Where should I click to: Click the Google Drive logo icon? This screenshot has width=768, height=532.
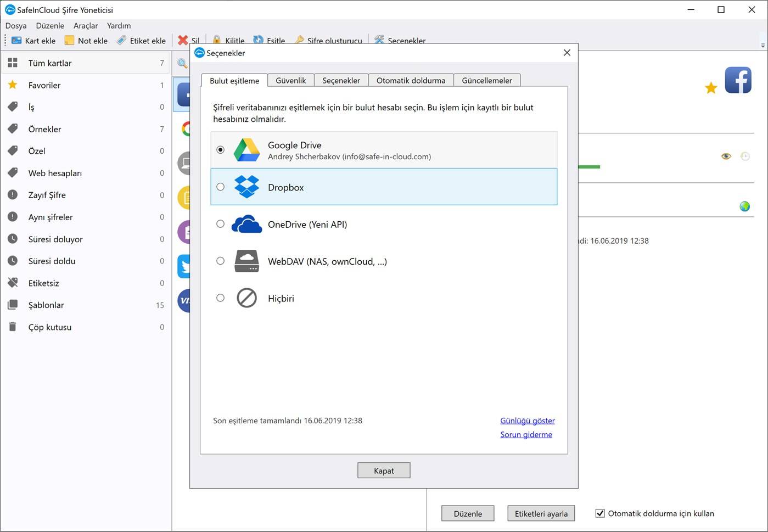click(246, 150)
